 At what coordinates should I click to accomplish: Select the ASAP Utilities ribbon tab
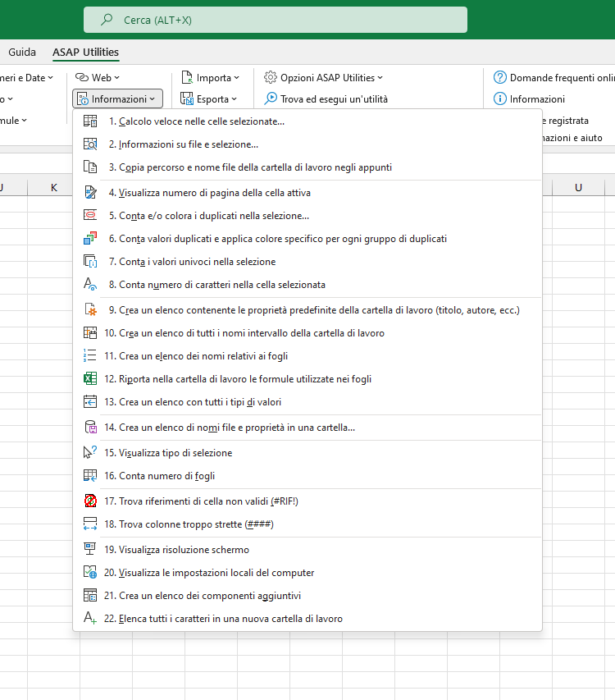(x=85, y=52)
